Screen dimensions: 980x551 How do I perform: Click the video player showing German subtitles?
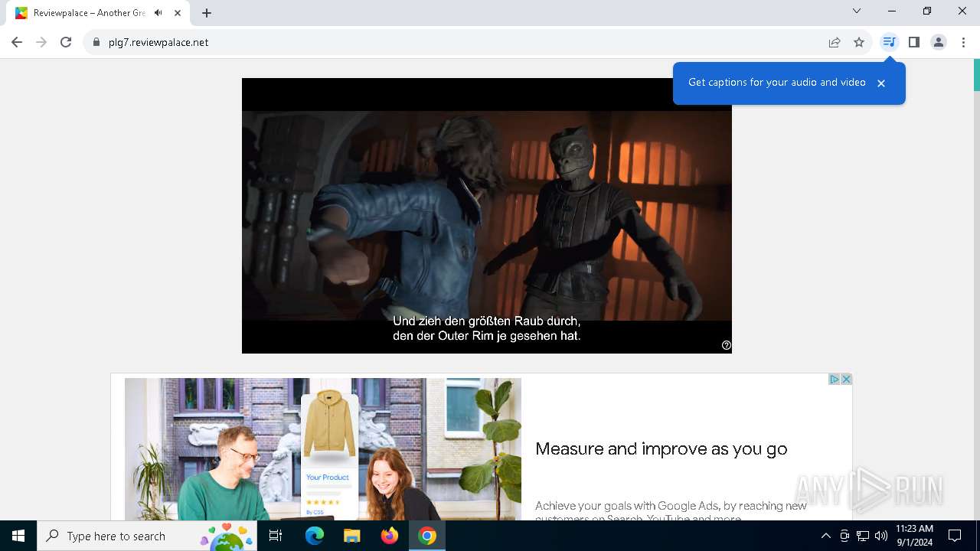(x=487, y=216)
